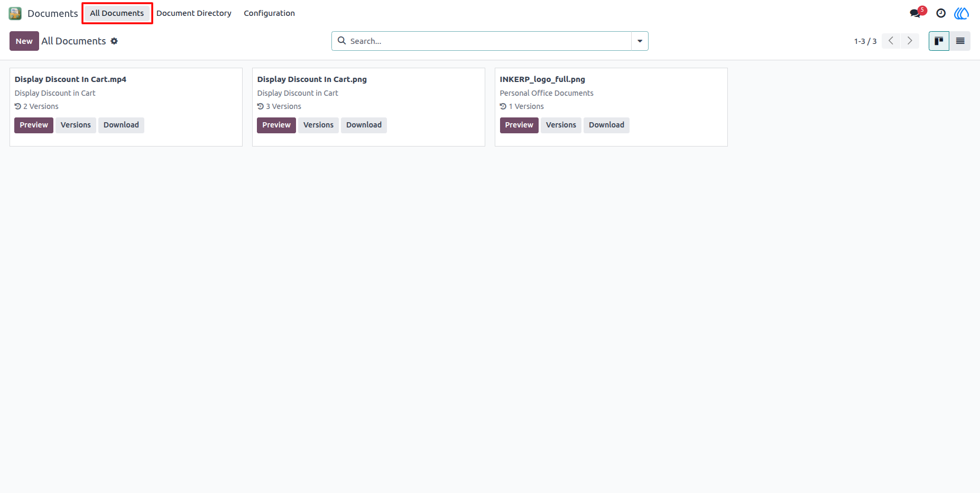Open the Document Directory menu
This screenshot has width=980, height=493.
coord(194,13)
